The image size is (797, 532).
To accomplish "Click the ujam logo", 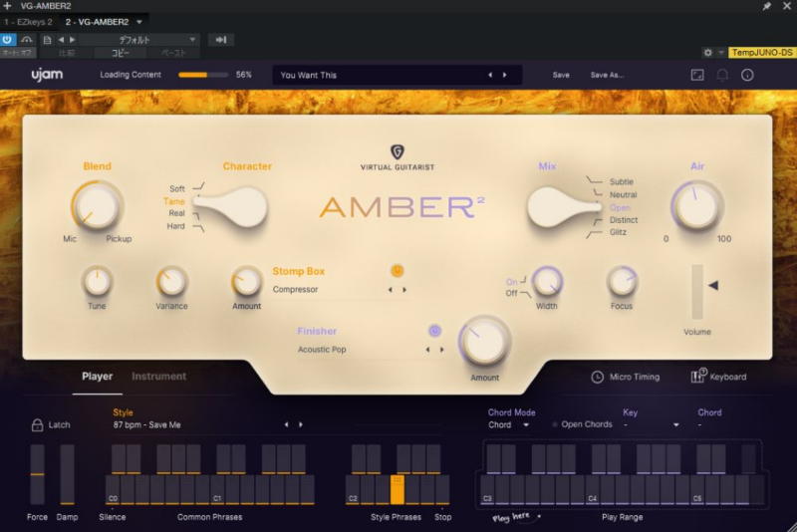I will [47, 75].
